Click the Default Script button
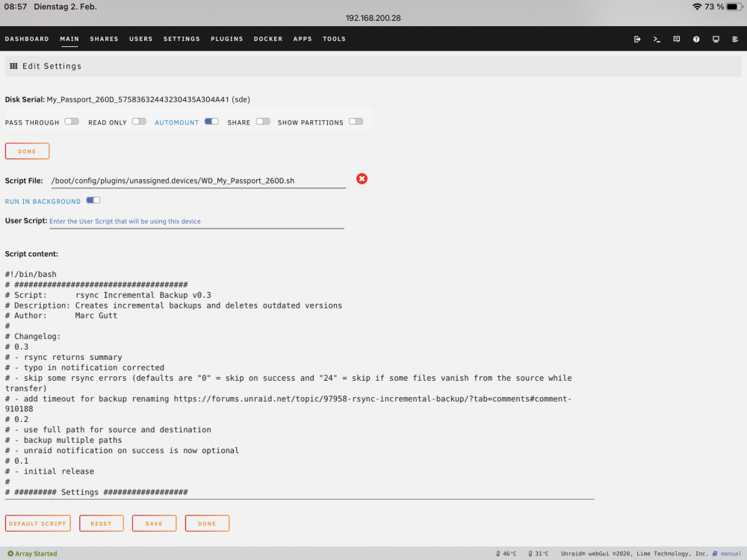This screenshot has height=560, width=747. [37, 523]
